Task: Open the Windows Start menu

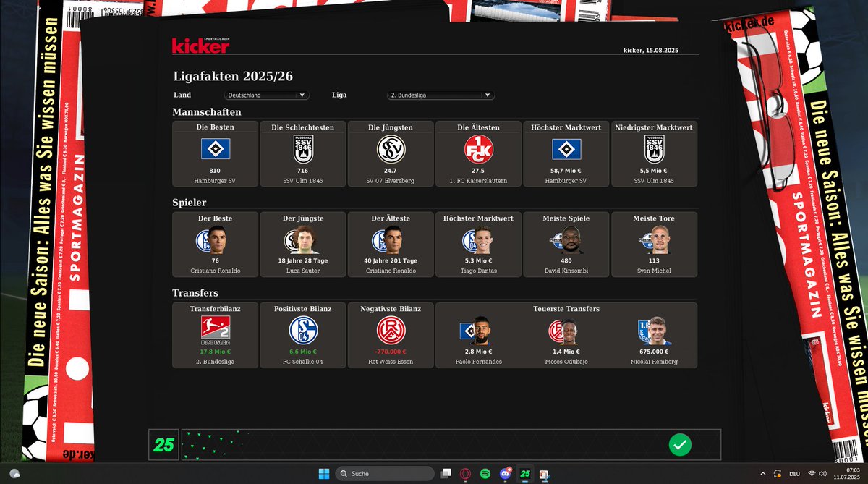Action: [x=324, y=473]
